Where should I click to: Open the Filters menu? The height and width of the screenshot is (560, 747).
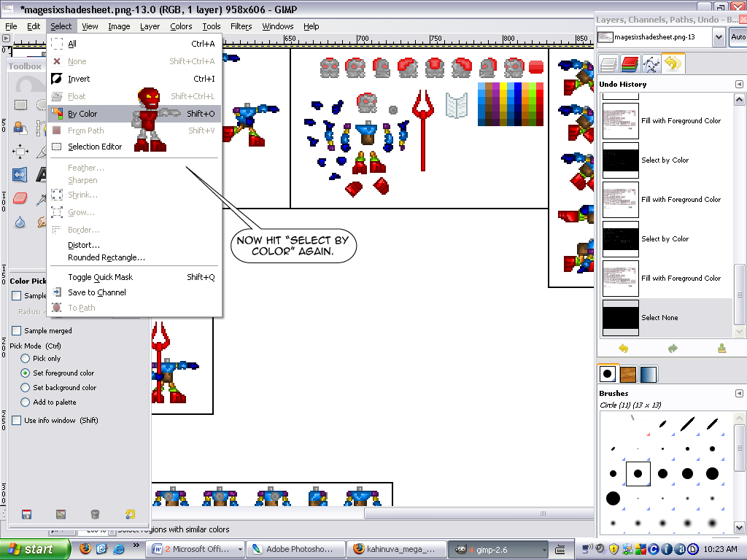pos(241,26)
